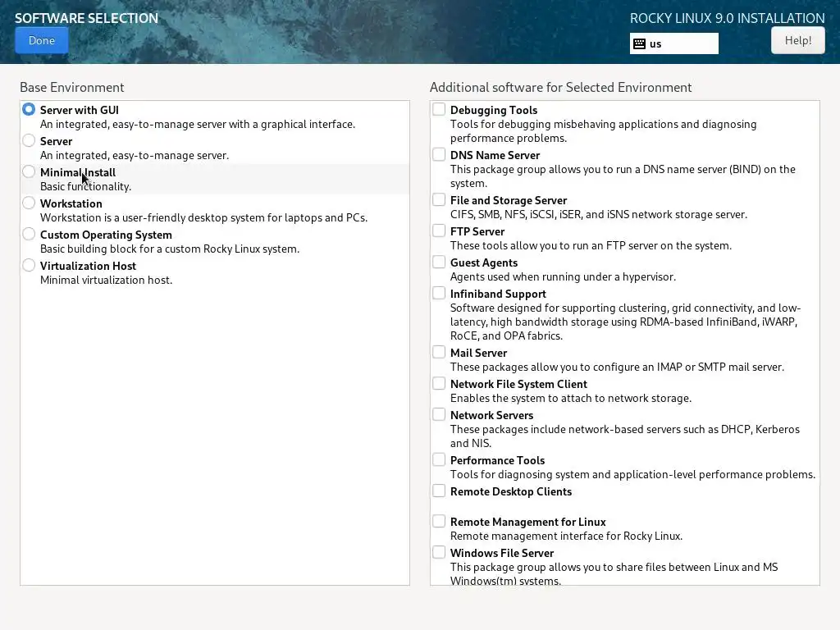Click 'Agents used when running under a hypervisor.' text
This screenshot has width=840, height=630.
pyautogui.click(x=563, y=276)
